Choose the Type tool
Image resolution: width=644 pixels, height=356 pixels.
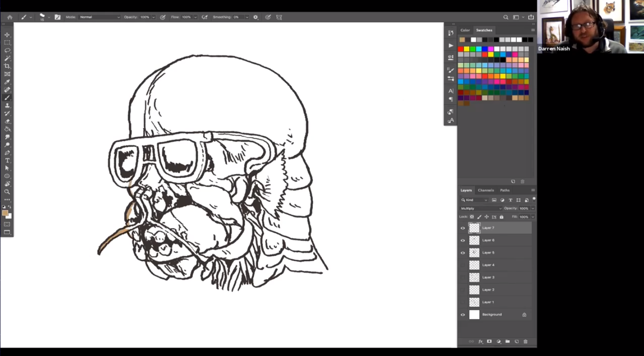click(7, 161)
